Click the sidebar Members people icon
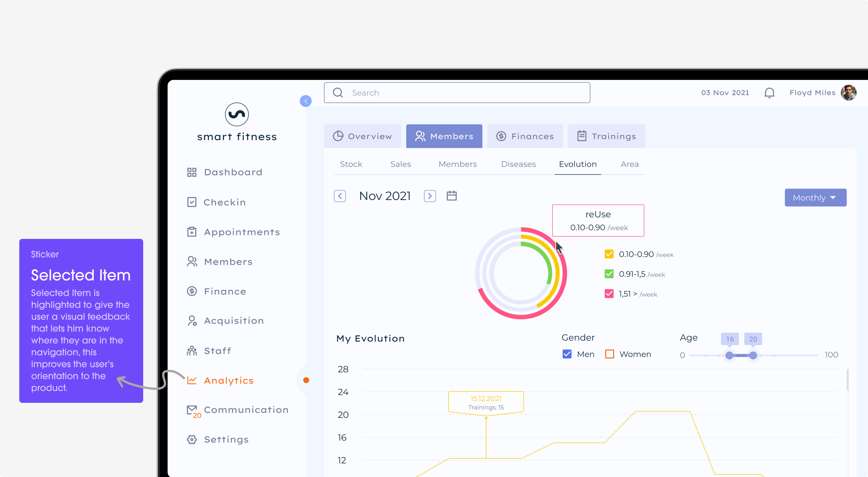This screenshot has height=477, width=868. 192,261
